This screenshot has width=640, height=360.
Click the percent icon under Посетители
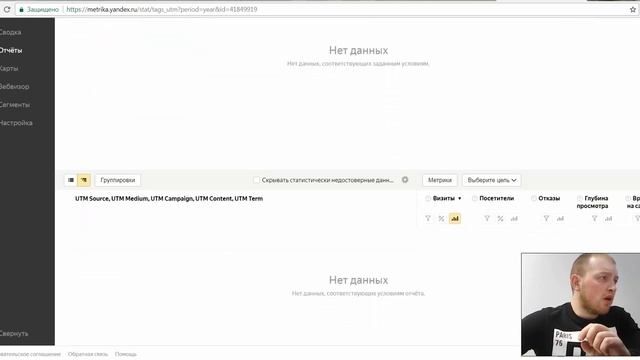pos(500,219)
